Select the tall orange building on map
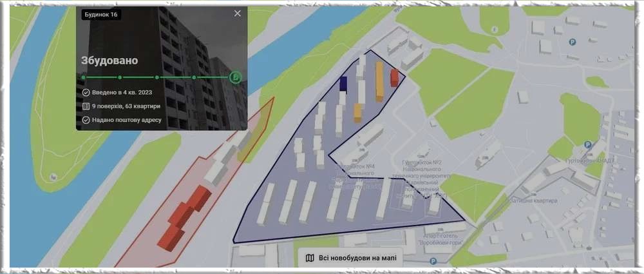This screenshot has height=274, width=644. (x=379, y=81)
